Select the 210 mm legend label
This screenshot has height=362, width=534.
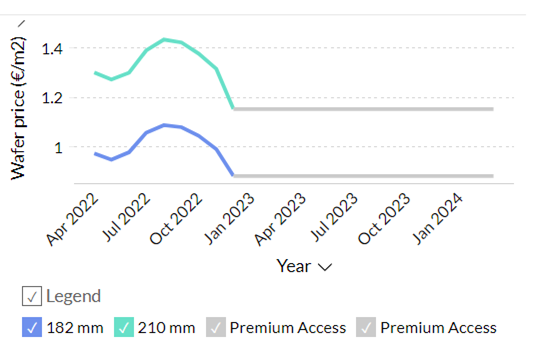click(167, 328)
